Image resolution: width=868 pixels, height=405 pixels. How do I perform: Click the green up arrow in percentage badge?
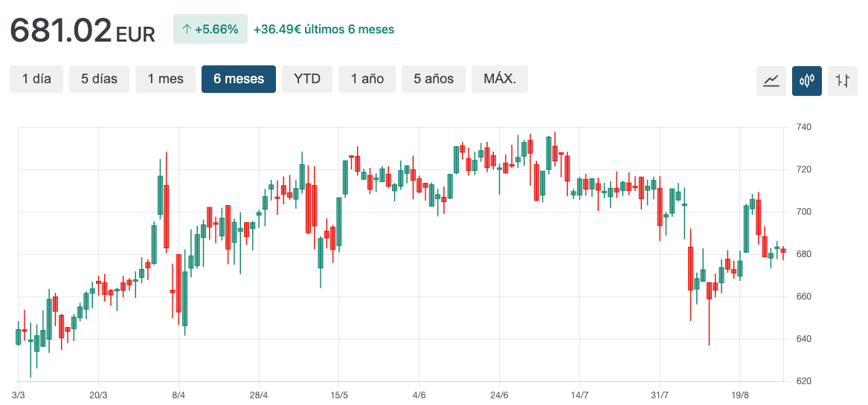[x=186, y=30]
